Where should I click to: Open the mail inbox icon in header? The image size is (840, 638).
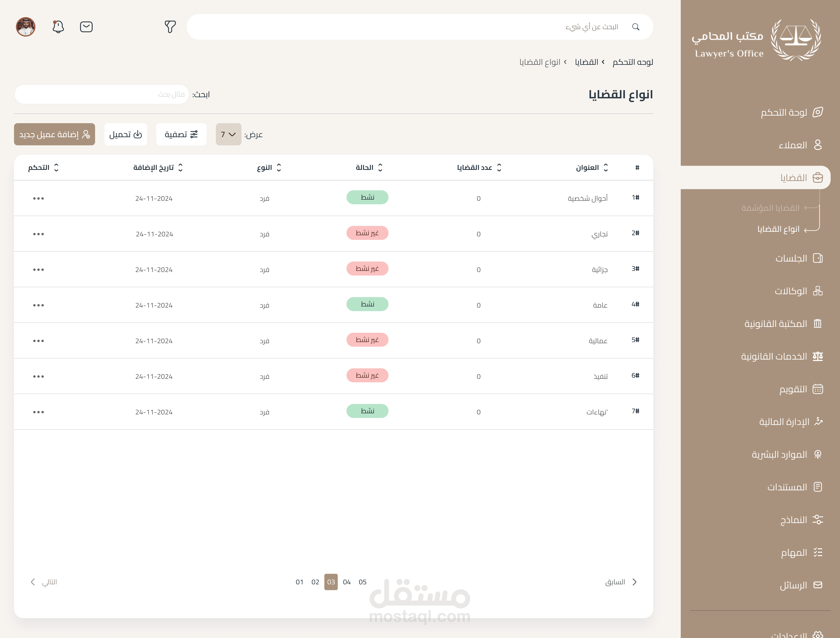[86, 27]
